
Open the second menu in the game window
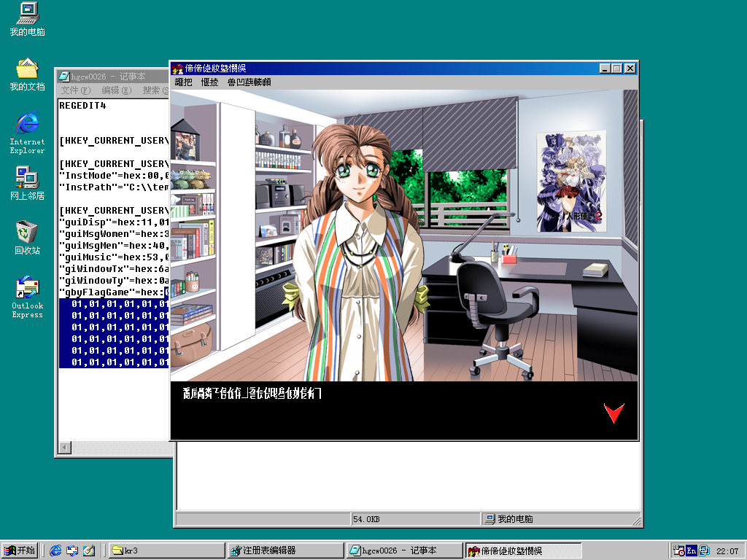209,82
